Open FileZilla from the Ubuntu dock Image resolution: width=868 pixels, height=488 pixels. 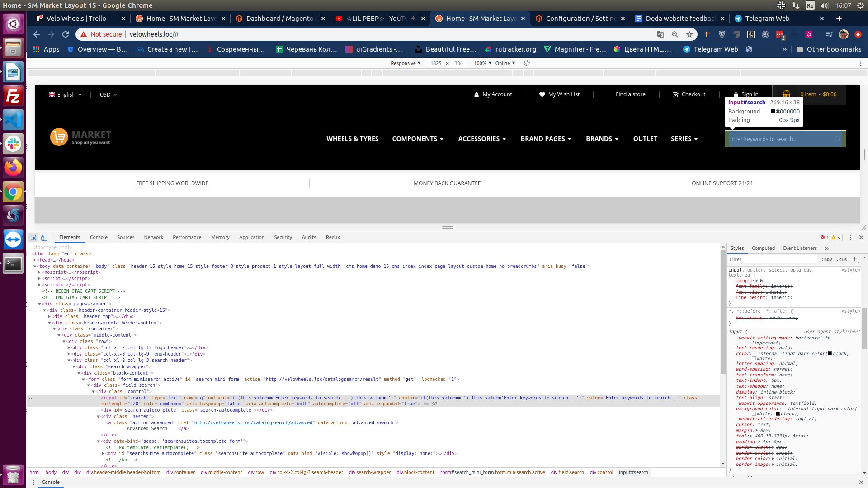[x=13, y=96]
